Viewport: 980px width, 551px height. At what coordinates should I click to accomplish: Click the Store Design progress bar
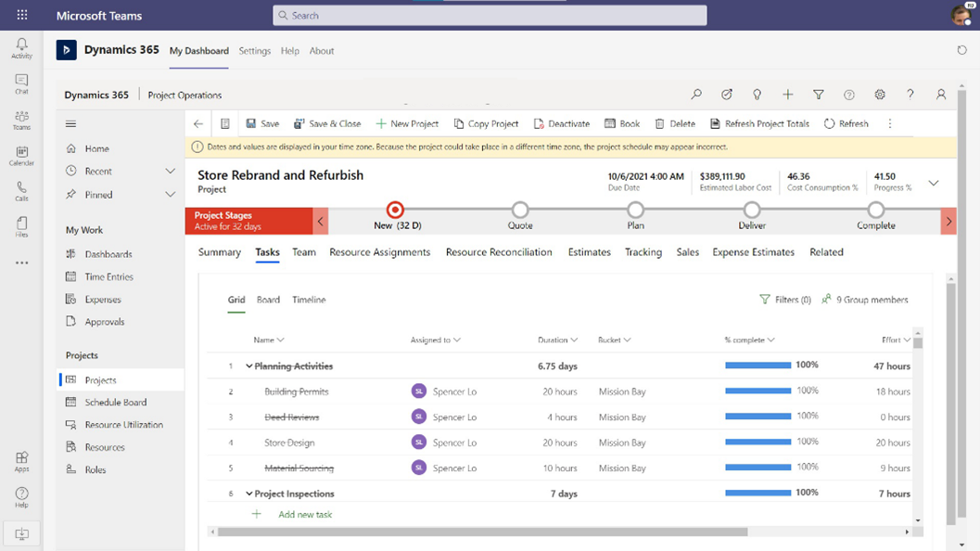coord(758,442)
